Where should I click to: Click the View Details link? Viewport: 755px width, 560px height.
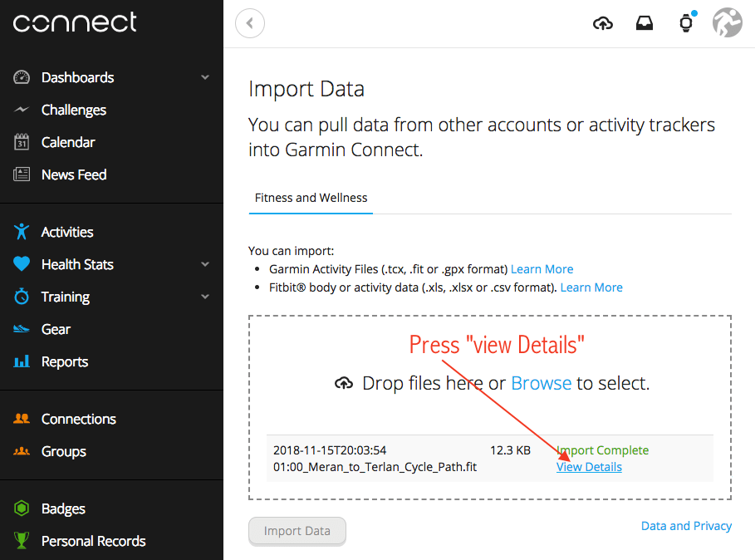pos(589,467)
